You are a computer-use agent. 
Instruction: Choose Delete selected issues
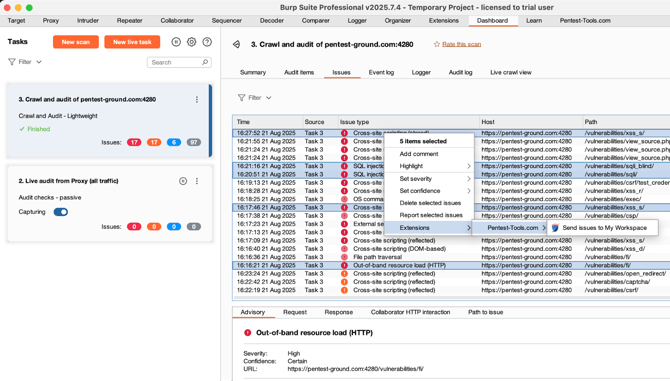click(429, 203)
